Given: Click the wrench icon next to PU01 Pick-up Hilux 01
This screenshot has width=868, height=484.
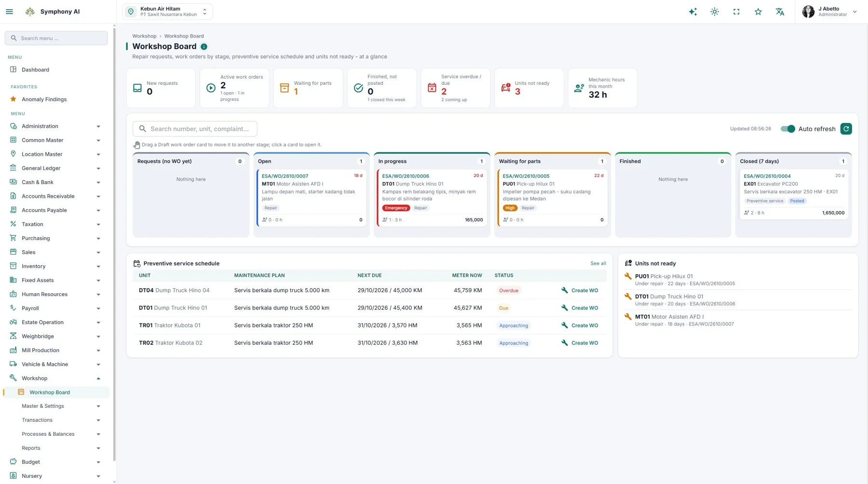Looking at the screenshot, I should click(628, 276).
